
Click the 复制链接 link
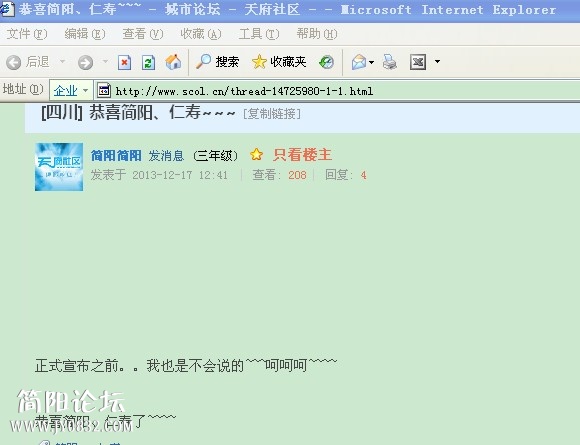(272, 114)
